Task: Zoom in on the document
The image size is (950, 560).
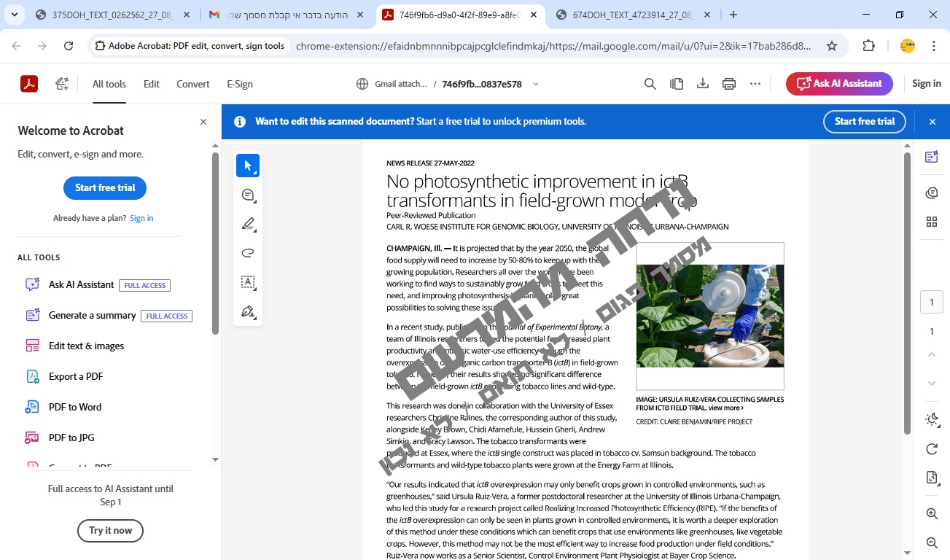Action: click(x=931, y=513)
